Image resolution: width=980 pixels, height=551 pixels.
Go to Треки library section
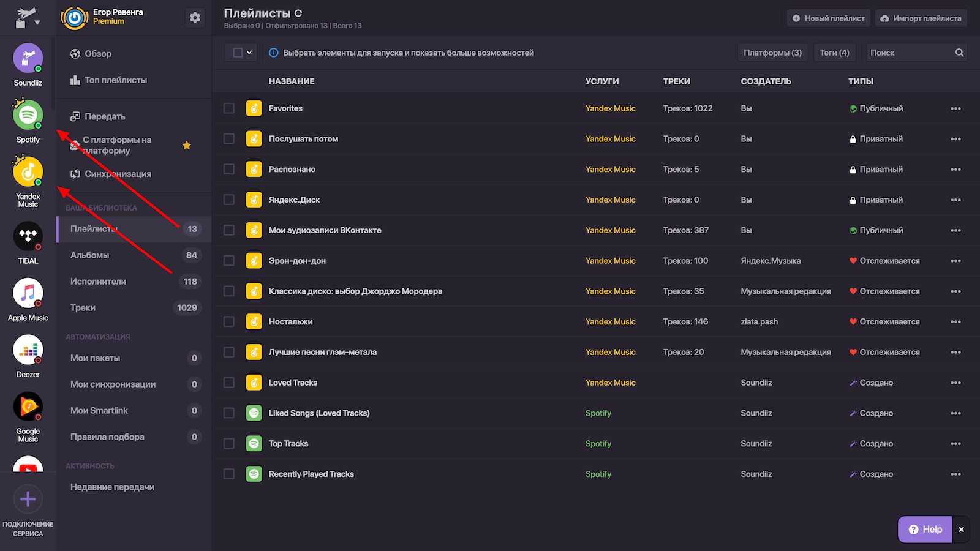pos(134,308)
